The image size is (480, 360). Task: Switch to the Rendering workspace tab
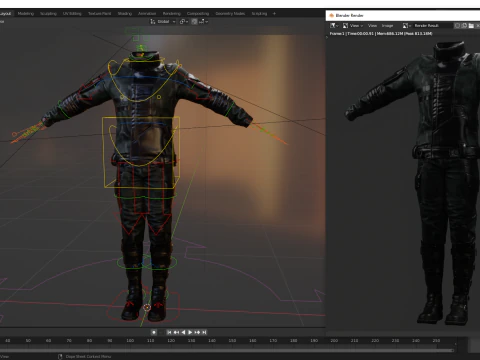(172, 14)
